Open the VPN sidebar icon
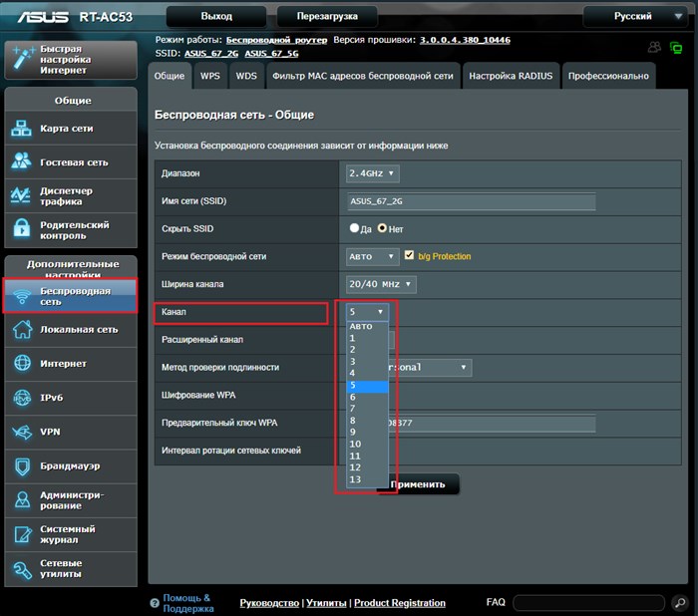 click(22, 432)
